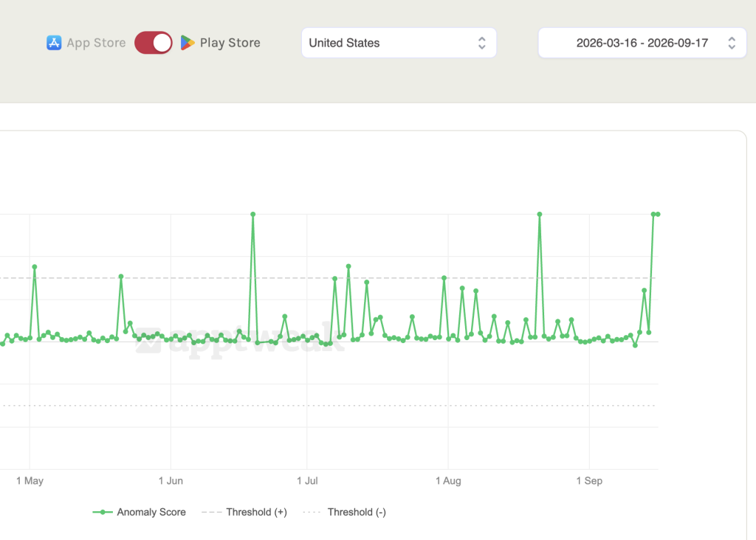Click the 1 May axis label
Screen dimensions: 756x540
[30, 481]
